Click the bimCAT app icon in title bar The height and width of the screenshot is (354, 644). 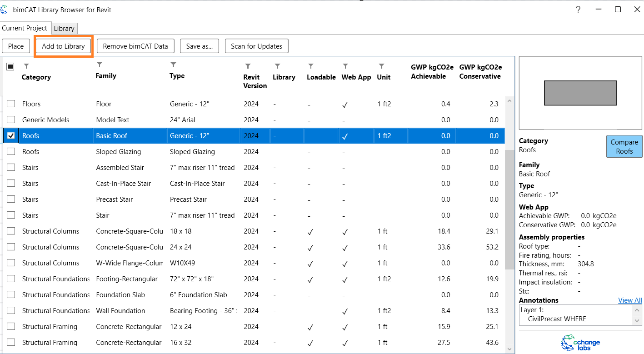[4, 10]
